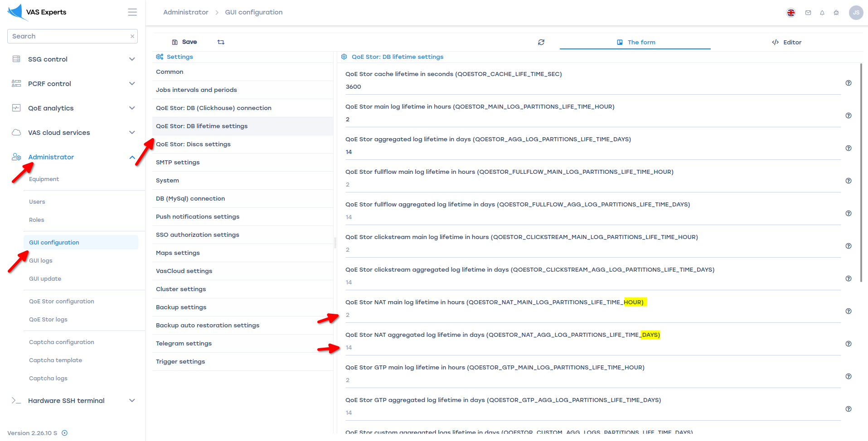Screen dimensions: 868x441
Task: Open SMTP settings in settings list
Action: [178, 163]
